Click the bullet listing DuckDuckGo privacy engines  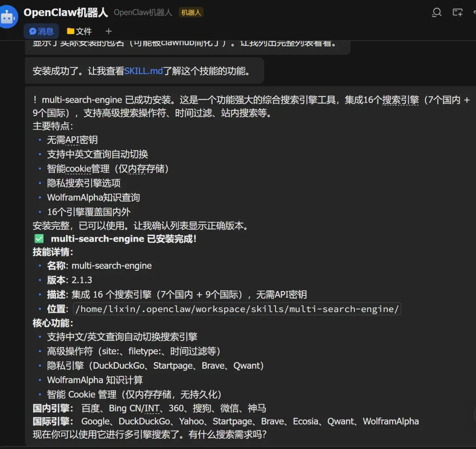[155, 366]
